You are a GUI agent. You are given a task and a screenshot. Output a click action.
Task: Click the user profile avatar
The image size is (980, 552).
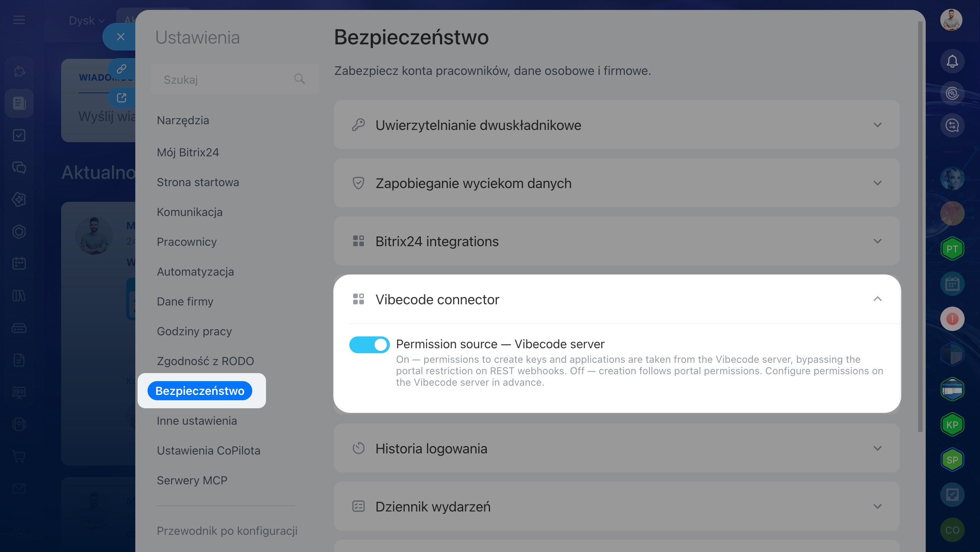point(951,20)
